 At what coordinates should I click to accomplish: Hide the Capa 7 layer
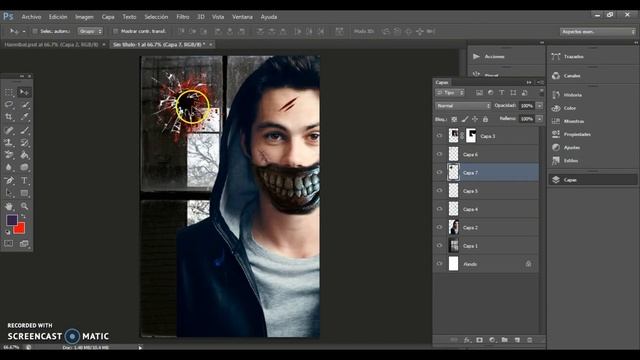pyautogui.click(x=440, y=172)
